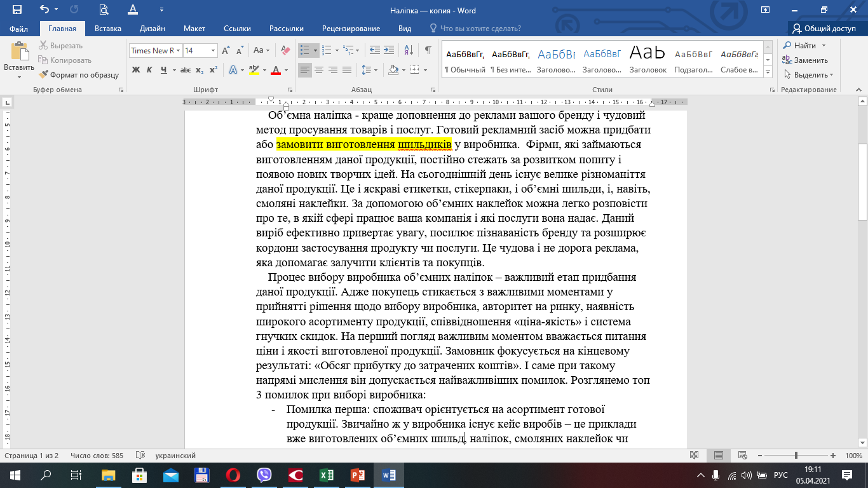Viewport: 868px width, 488px height.
Task: Open the Рецензирование tab
Action: 351,29
